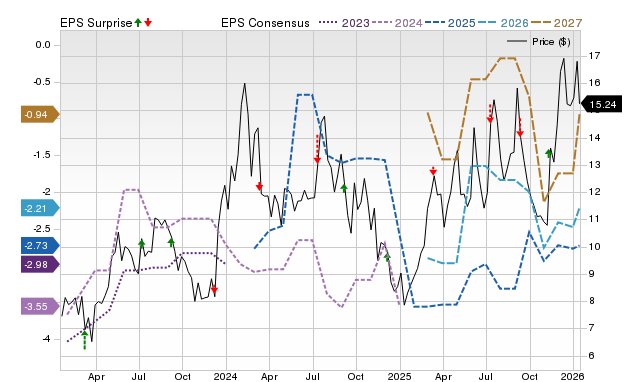Click the green dashed surprise arrow near the -4 level
The image size is (640, 382).
click(84, 340)
